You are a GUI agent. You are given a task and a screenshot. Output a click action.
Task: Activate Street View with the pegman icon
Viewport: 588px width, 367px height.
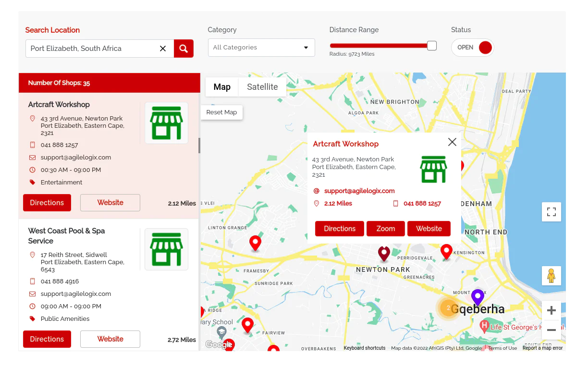[551, 275]
